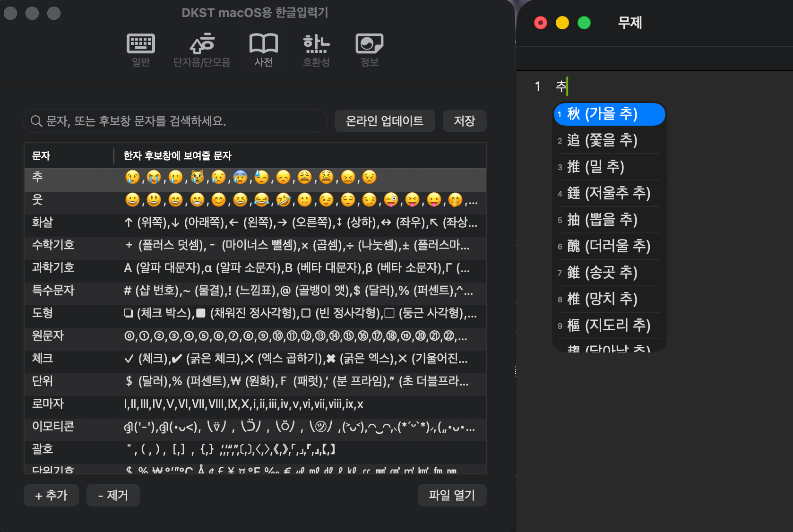The width and height of the screenshot is (793, 532).
Task: Click the + 추가 button
Action: click(51, 495)
